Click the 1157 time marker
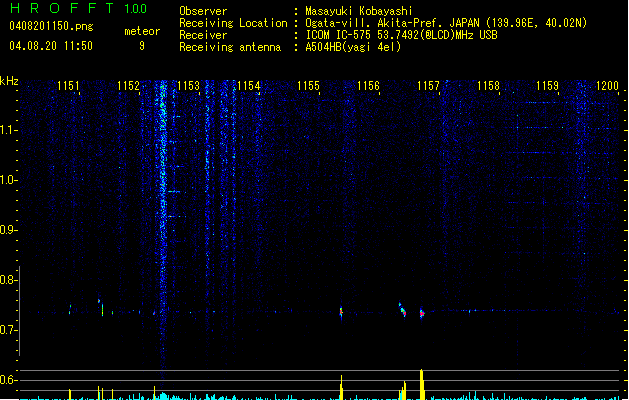 pyautogui.click(x=428, y=86)
